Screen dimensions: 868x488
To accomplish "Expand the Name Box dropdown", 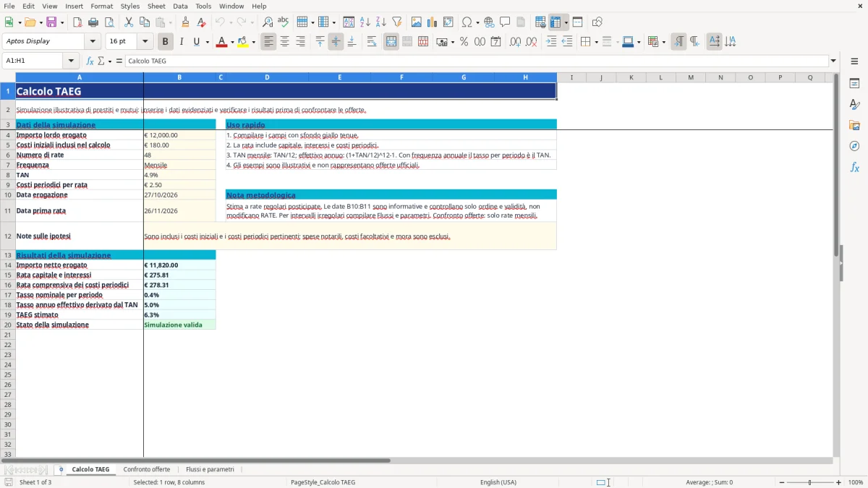I will click(x=71, y=61).
